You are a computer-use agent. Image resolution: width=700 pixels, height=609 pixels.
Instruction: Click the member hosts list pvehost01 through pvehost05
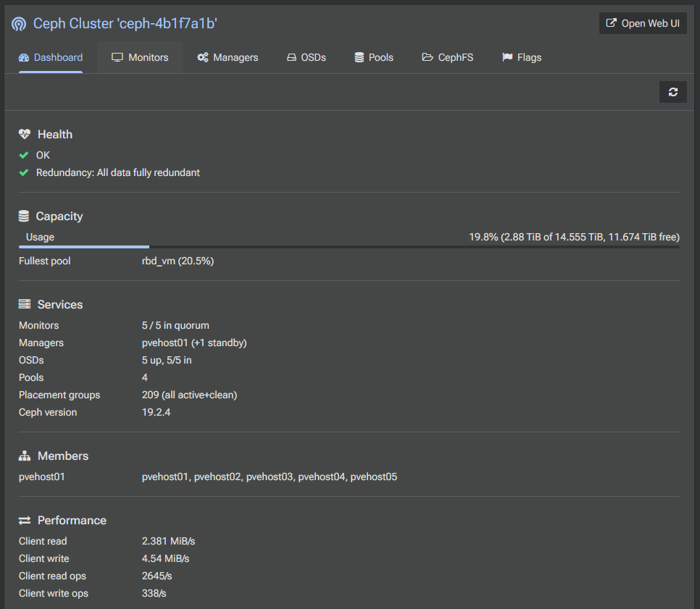[269, 477]
